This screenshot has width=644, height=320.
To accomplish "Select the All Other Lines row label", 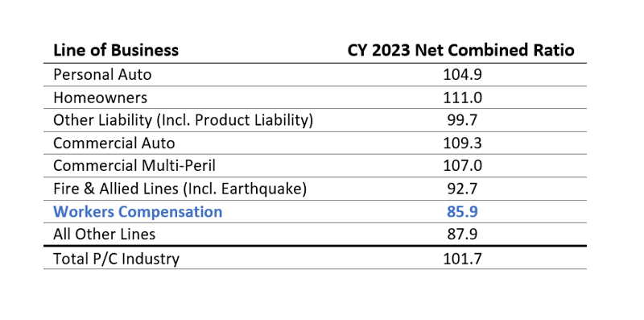I will [105, 235].
